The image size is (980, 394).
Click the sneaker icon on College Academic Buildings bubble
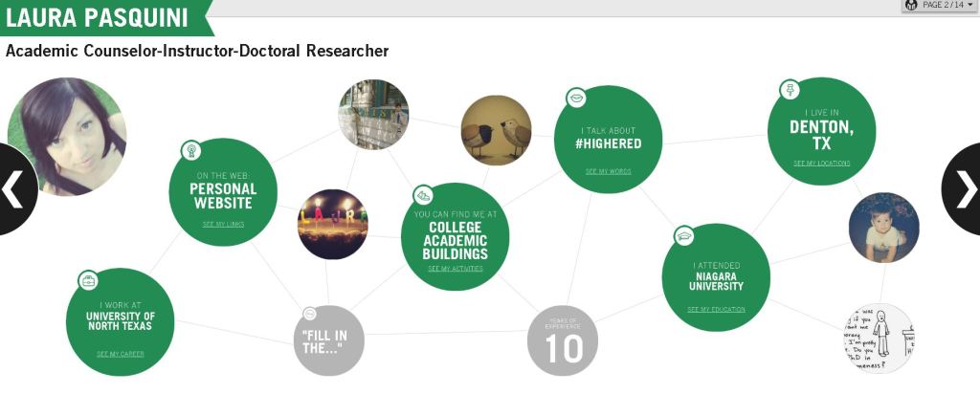(422, 195)
